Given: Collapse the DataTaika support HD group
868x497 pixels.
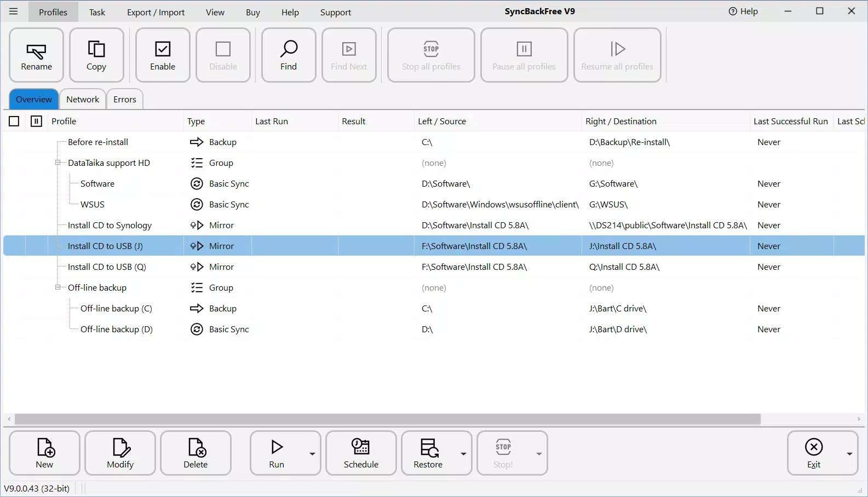Looking at the screenshot, I should coord(58,163).
